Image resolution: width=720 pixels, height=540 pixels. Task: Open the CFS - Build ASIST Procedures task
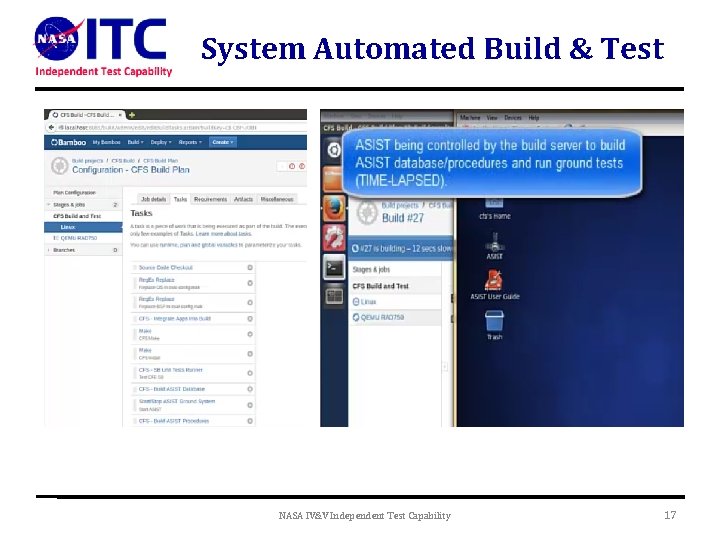click(174, 421)
